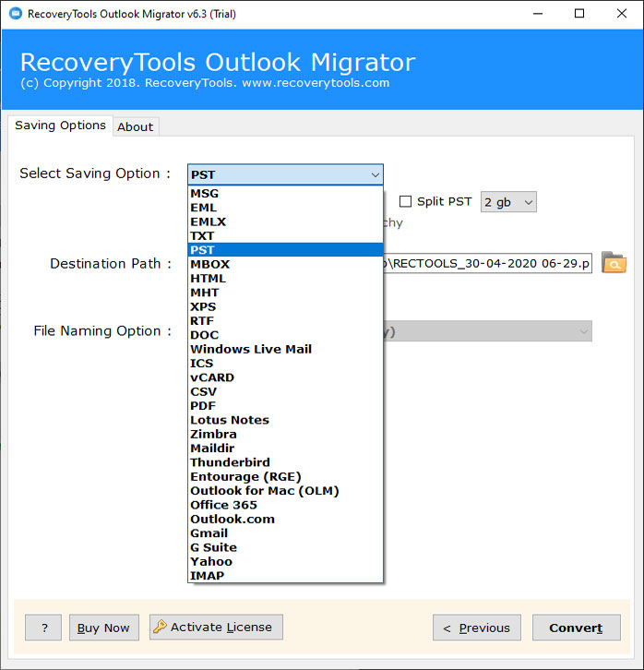Choose Entourage (RGE) option
This screenshot has width=644, height=670.
pyautogui.click(x=285, y=476)
